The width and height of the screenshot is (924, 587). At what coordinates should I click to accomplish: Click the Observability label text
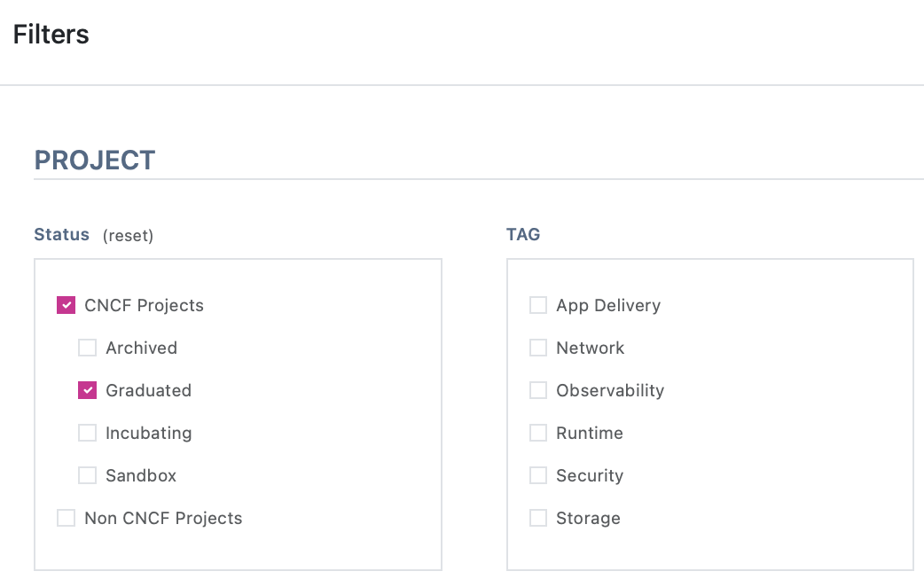609,390
